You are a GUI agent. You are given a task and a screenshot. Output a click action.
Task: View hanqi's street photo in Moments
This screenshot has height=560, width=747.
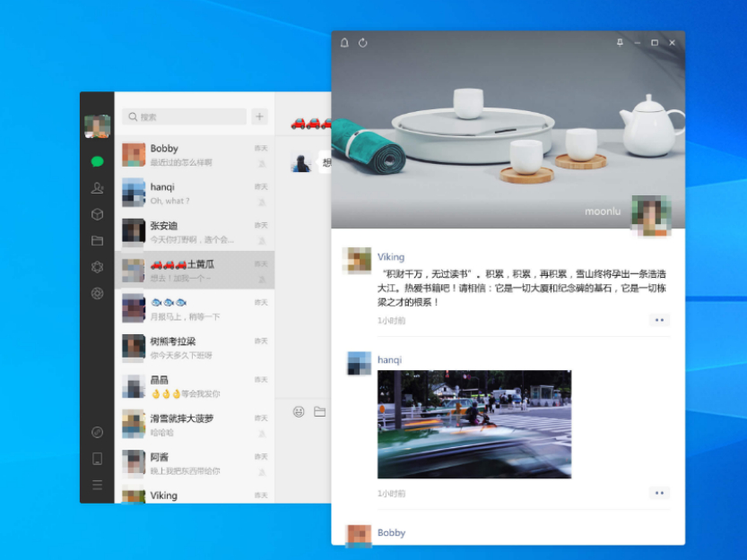point(474,425)
